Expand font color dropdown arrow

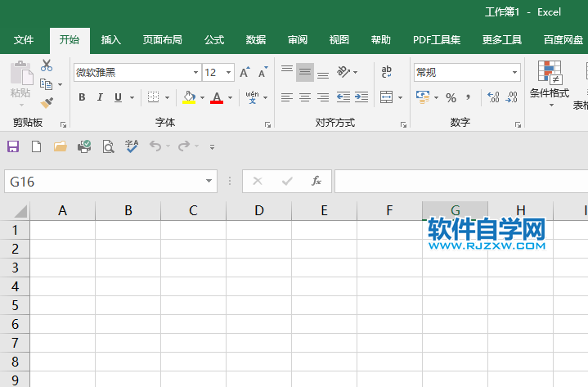pos(231,98)
